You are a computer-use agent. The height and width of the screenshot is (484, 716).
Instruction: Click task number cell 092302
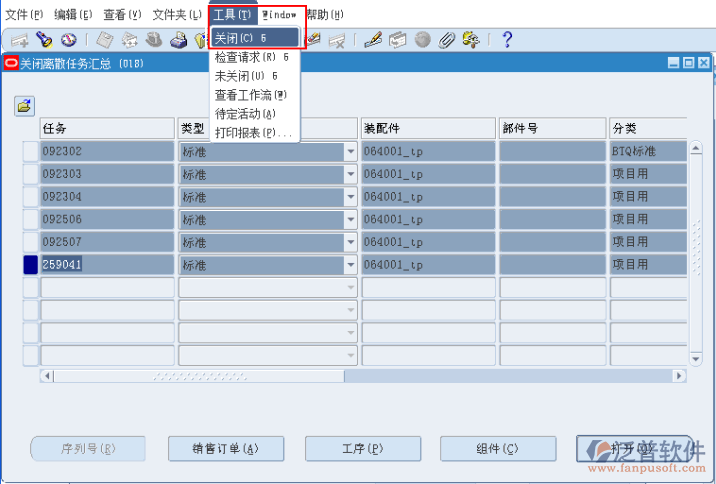(x=107, y=151)
